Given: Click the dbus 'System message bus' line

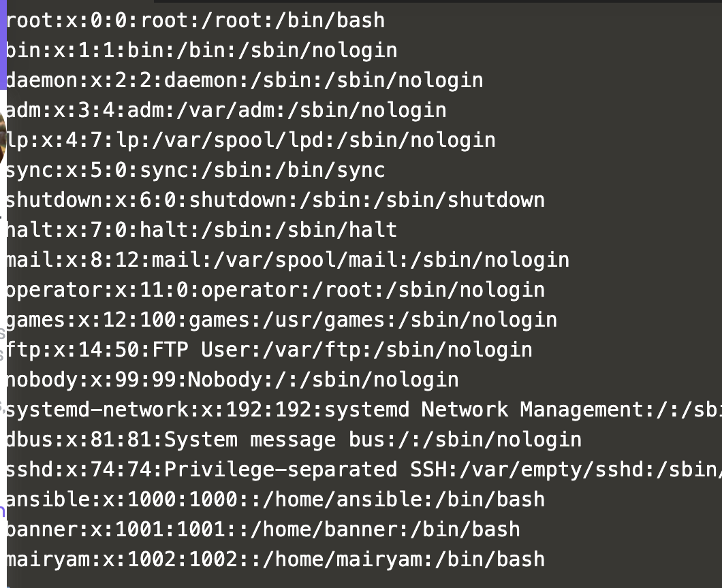Looking at the screenshot, I should pos(293,440).
